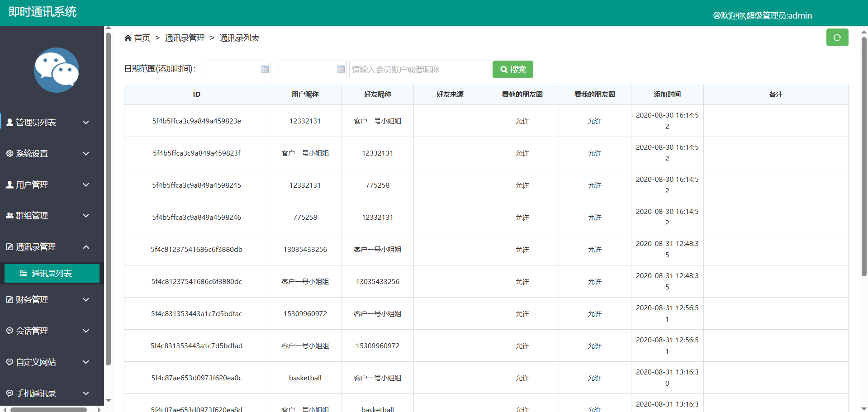Image resolution: width=868 pixels, height=412 pixels.
Task: Click the 群组管理 group icon
Action: pyautogui.click(x=9, y=216)
